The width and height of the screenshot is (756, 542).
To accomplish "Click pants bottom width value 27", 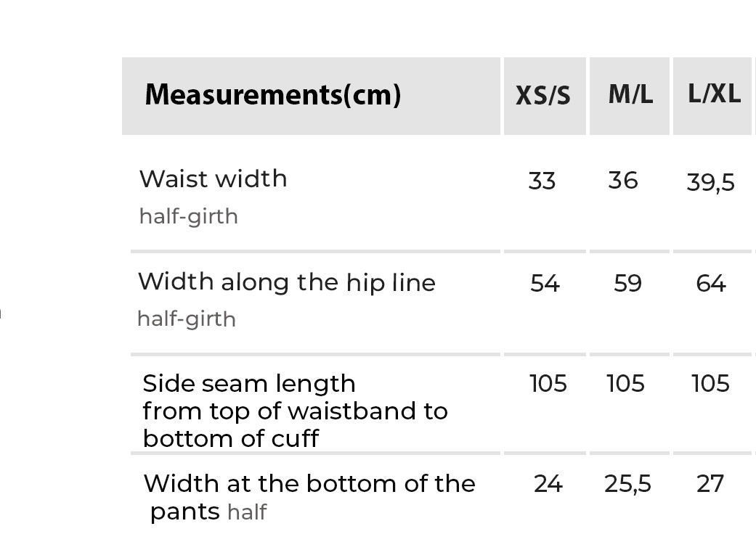I will pyautogui.click(x=710, y=484).
